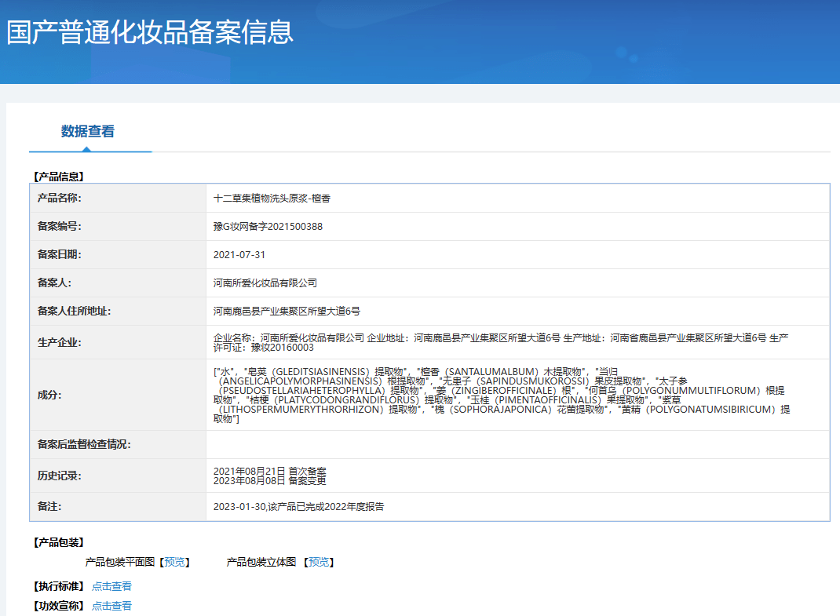The image size is (840, 616).
Task: Click the 备案后监督检查情况 row label
Action: 84,445
